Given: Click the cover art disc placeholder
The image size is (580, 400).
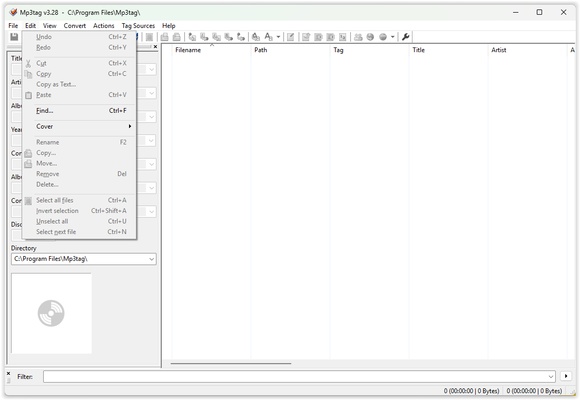Looking at the screenshot, I should (51, 313).
